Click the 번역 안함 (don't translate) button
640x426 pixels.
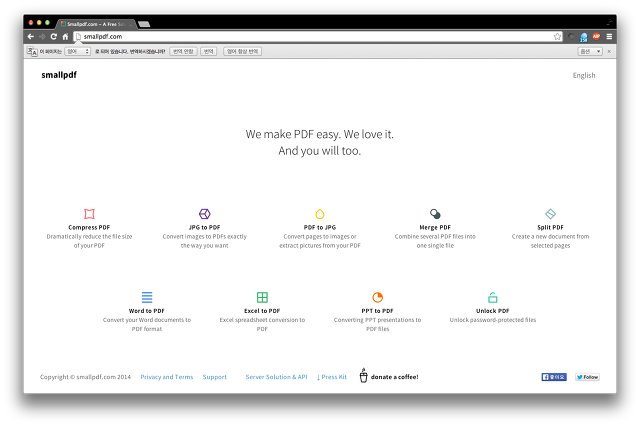[x=183, y=51]
